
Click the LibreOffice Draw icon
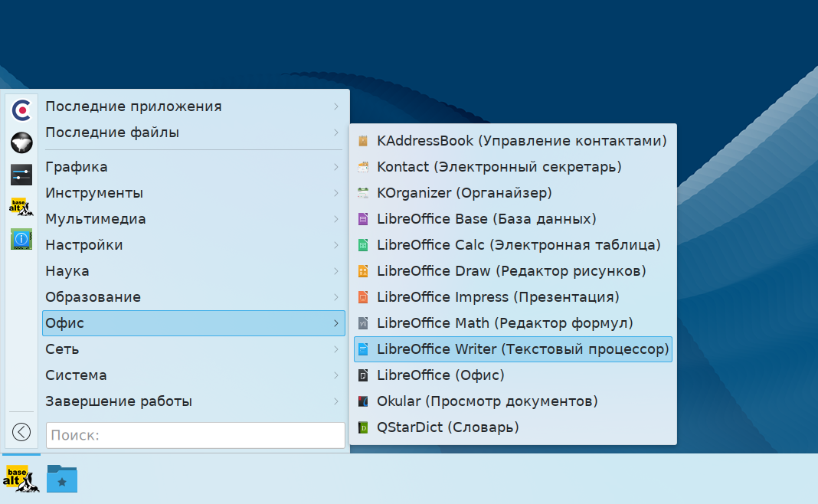(x=363, y=271)
